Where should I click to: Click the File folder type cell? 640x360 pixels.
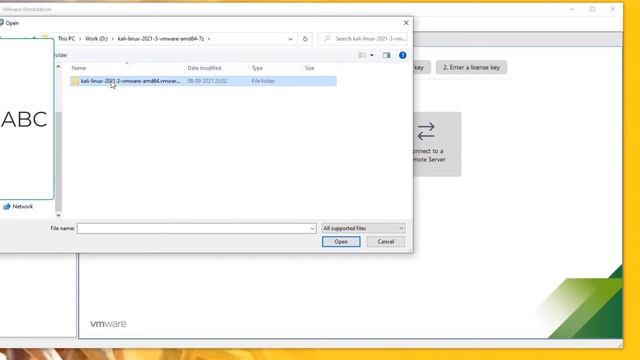(263, 81)
